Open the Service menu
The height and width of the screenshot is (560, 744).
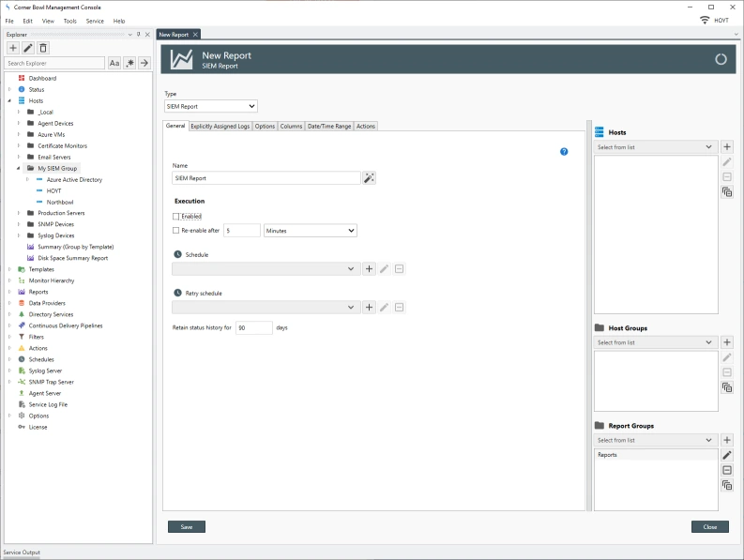click(x=95, y=21)
